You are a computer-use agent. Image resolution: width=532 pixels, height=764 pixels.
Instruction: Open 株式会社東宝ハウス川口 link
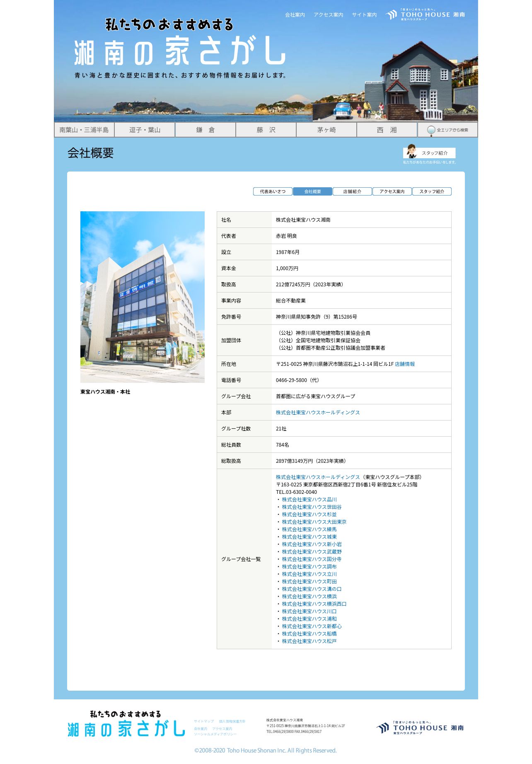coord(309,612)
